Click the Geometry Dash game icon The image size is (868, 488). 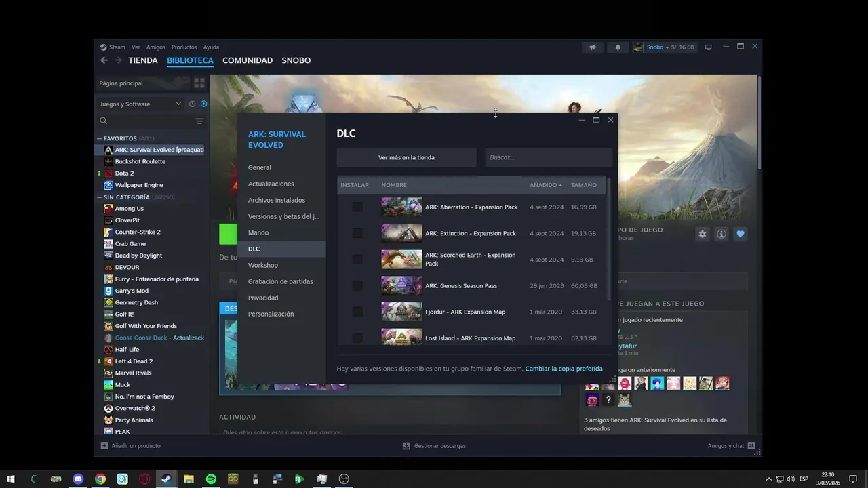(x=108, y=302)
